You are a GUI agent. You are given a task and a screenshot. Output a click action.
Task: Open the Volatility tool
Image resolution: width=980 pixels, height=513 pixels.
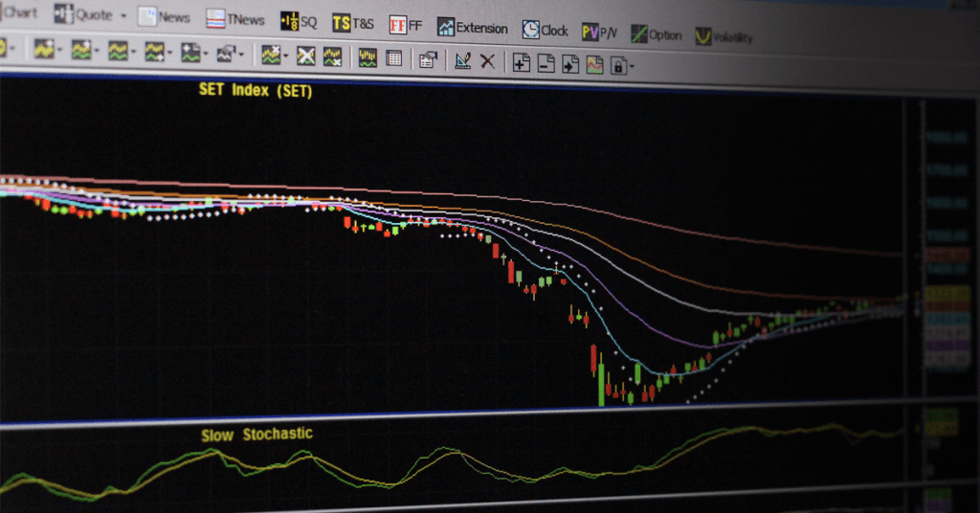click(724, 37)
